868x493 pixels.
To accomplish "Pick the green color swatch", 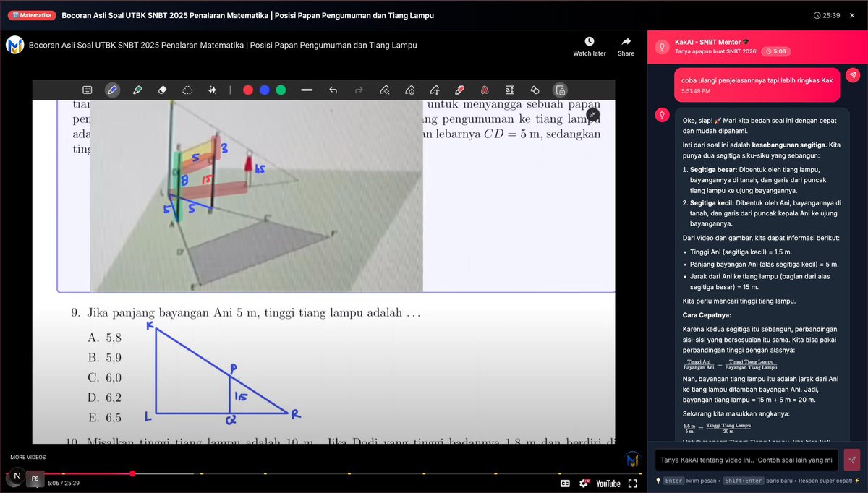I will pyautogui.click(x=281, y=90).
